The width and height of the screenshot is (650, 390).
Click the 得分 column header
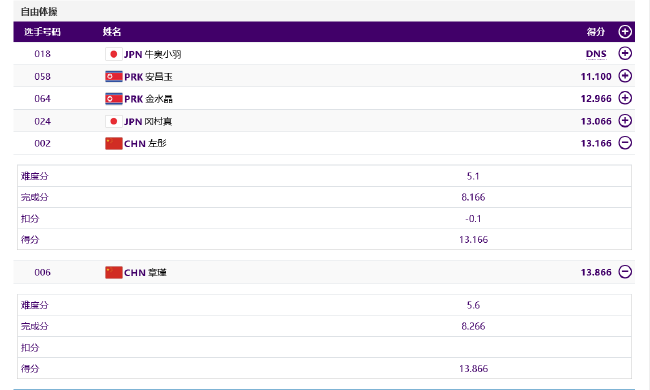596,32
